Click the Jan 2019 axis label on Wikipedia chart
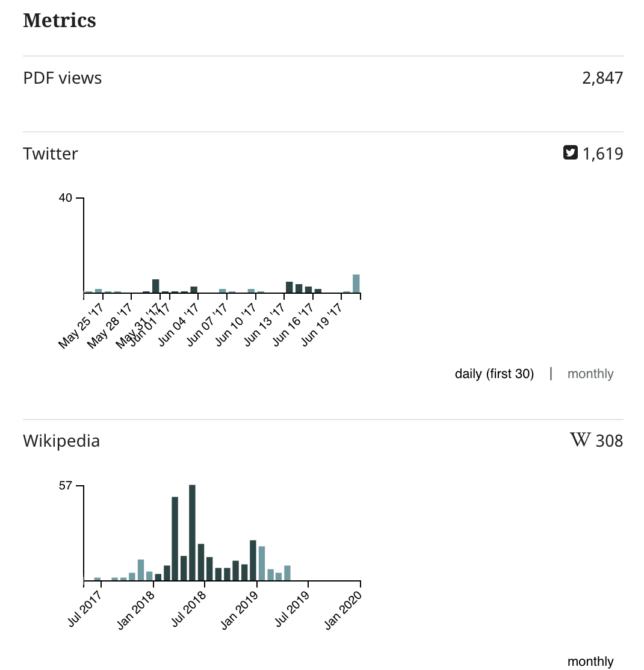The image size is (644, 670). point(240,609)
